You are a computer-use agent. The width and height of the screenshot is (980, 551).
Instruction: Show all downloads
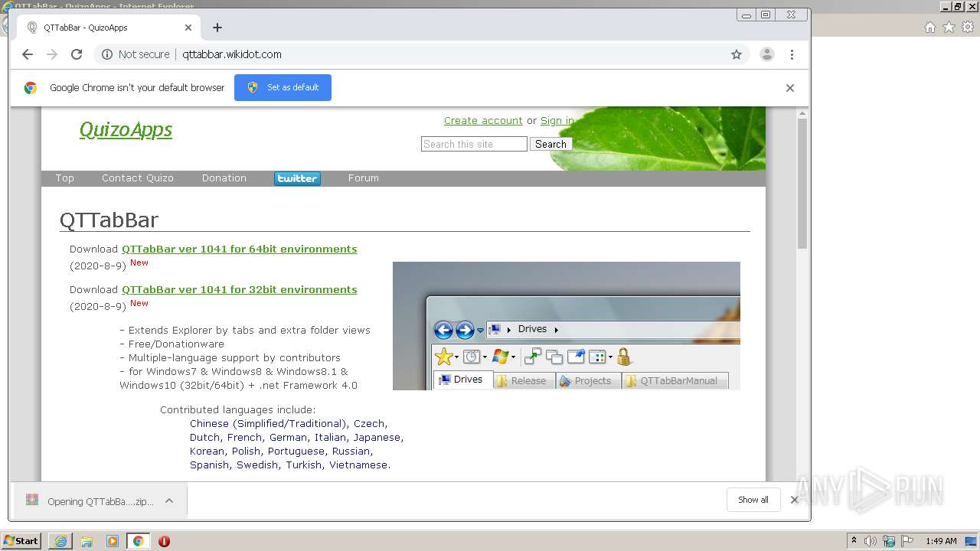point(753,500)
